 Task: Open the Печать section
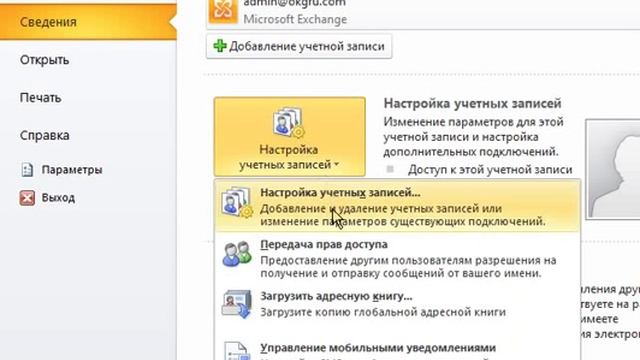pyautogui.click(x=40, y=98)
